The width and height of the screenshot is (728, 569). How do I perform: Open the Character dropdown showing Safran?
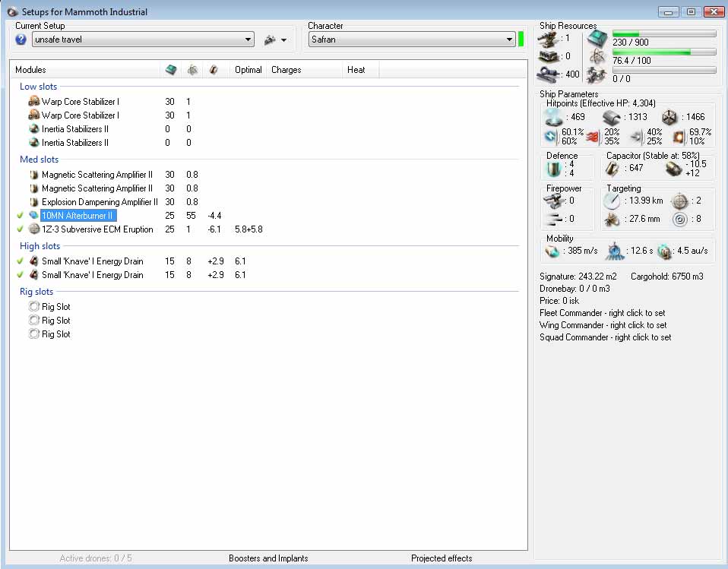509,40
